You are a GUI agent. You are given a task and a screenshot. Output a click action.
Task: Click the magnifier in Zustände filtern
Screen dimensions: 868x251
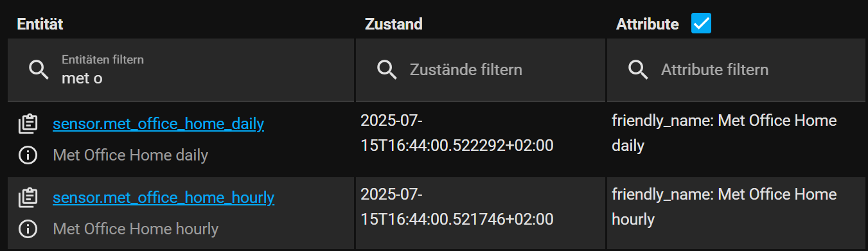[387, 70]
